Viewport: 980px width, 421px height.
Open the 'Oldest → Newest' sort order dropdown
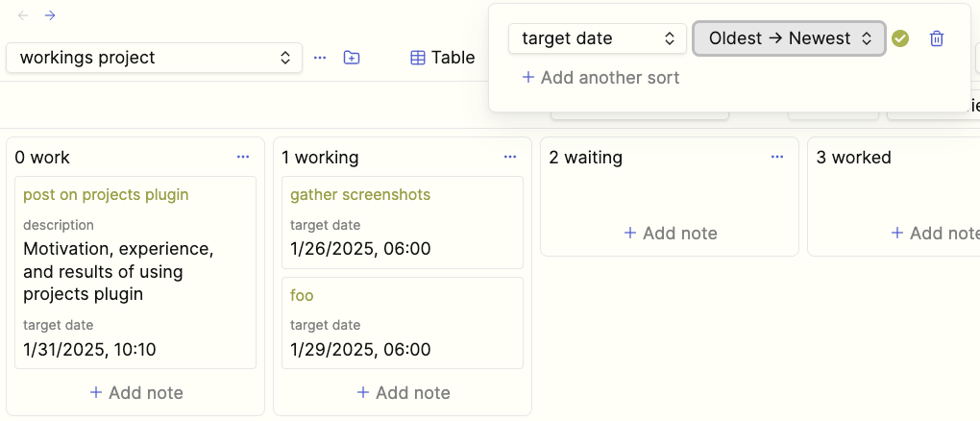pos(790,38)
